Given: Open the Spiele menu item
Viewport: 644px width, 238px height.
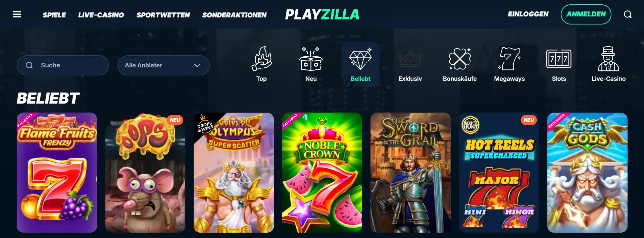Looking at the screenshot, I should (x=54, y=15).
